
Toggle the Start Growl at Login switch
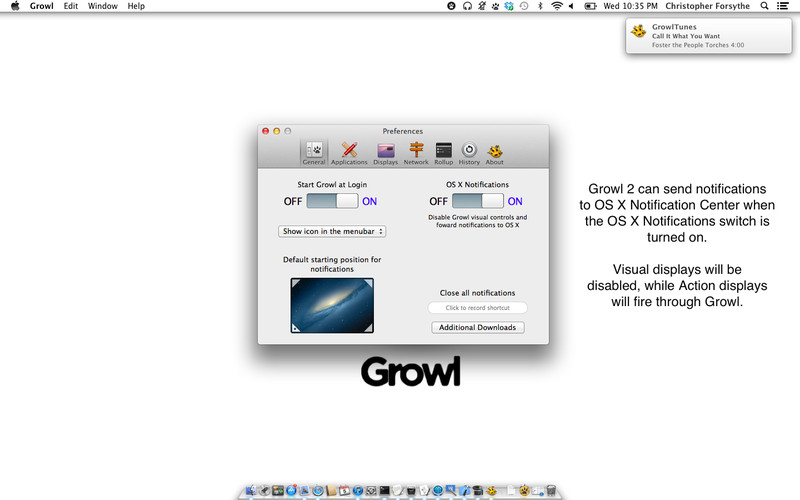(332, 201)
